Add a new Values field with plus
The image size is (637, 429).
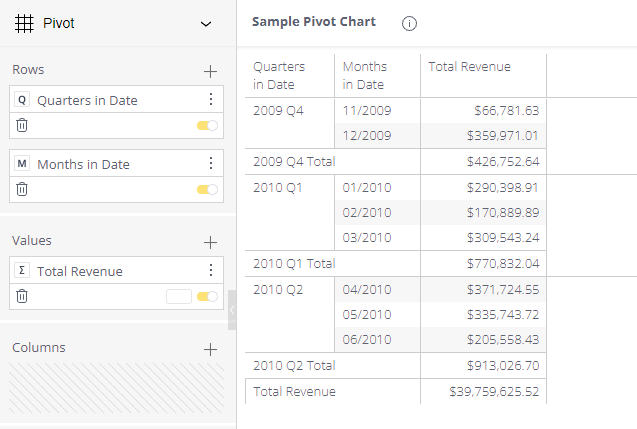pos(210,242)
